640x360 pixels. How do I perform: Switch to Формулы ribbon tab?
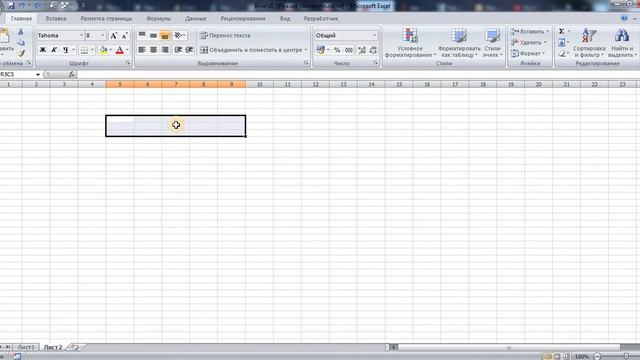[158, 19]
